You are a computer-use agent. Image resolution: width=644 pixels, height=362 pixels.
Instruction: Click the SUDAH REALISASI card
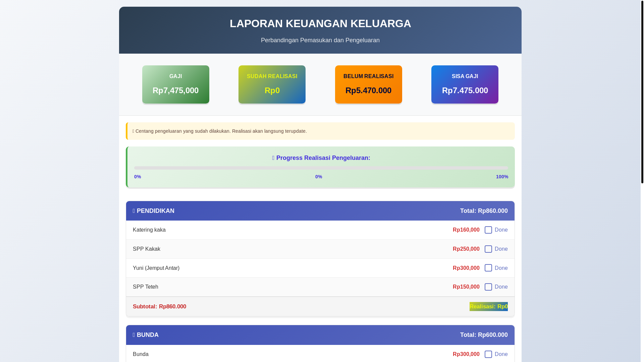(x=272, y=84)
